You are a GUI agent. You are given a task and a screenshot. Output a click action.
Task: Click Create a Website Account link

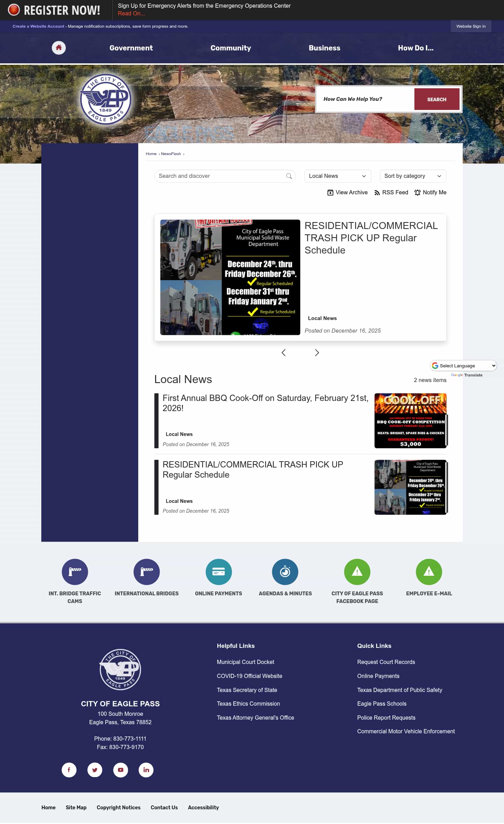coord(38,26)
